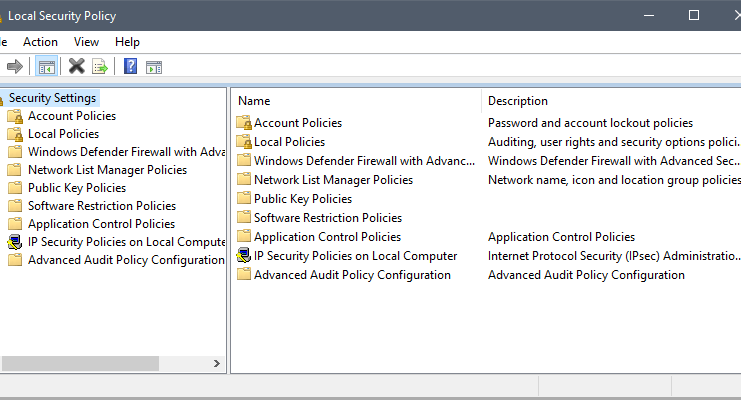Open the Help menu

tap(127, 42)
